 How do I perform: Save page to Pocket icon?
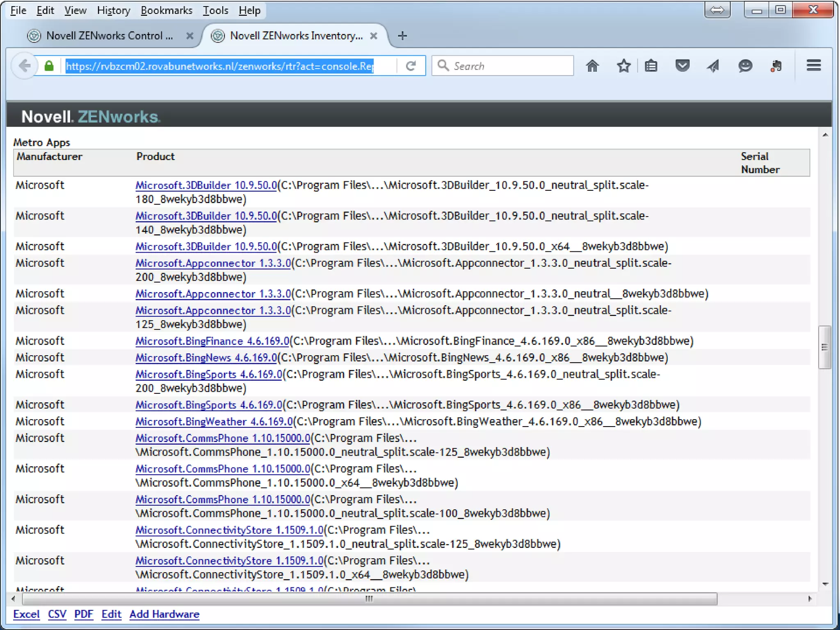[x=682, y=66]
